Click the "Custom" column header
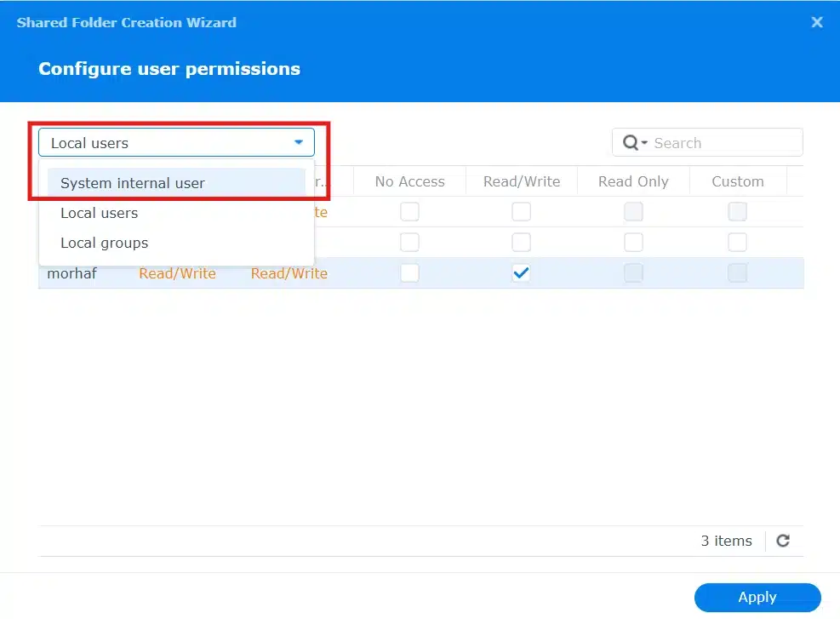 click(x=737, y=181)
